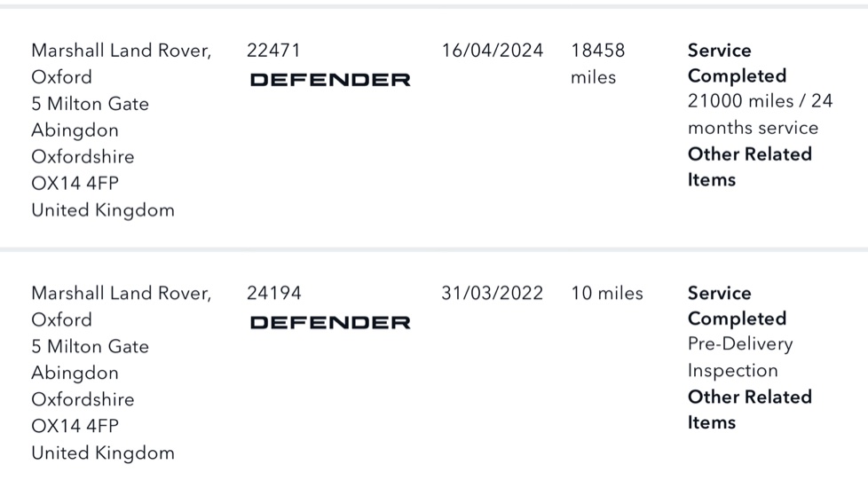Open service record number 24194
Image resolution: width=868 pixels, height=488 pixels.
(x=274, y=293)
